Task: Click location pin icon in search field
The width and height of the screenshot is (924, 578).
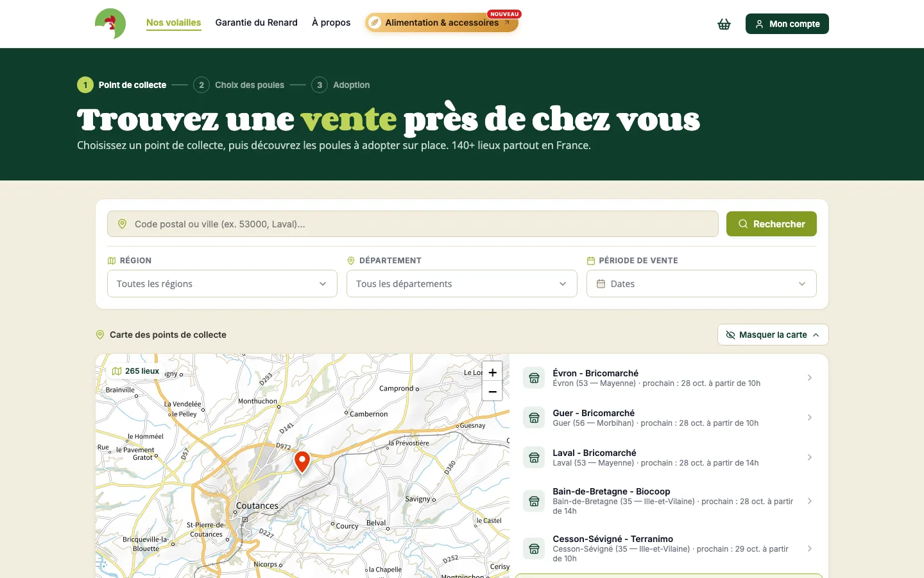Action: tap(122, 224)
